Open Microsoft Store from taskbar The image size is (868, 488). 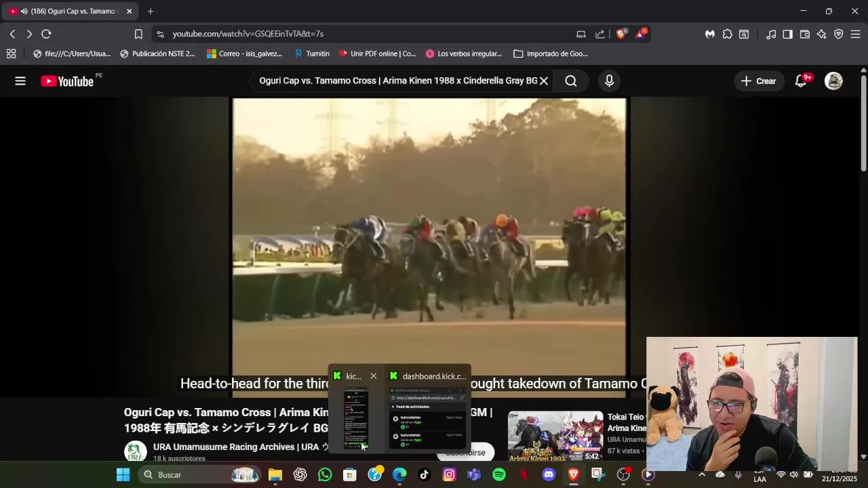pyautogui.click(x=350, y=474)
